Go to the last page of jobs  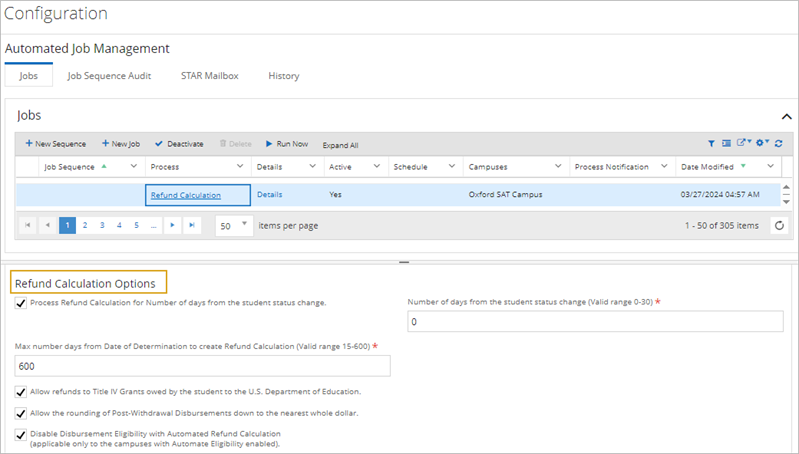coord(192,225)
